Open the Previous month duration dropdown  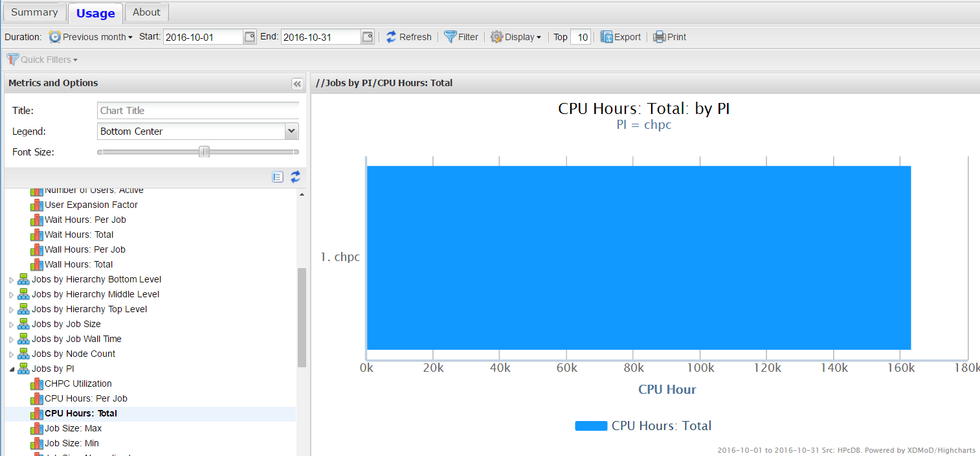tap(91, 37)
